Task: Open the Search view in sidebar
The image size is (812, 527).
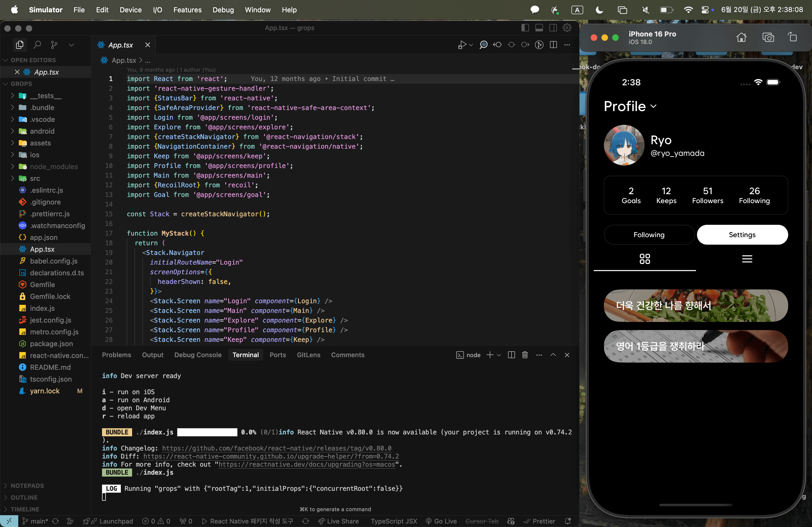Action: [37, 45]
